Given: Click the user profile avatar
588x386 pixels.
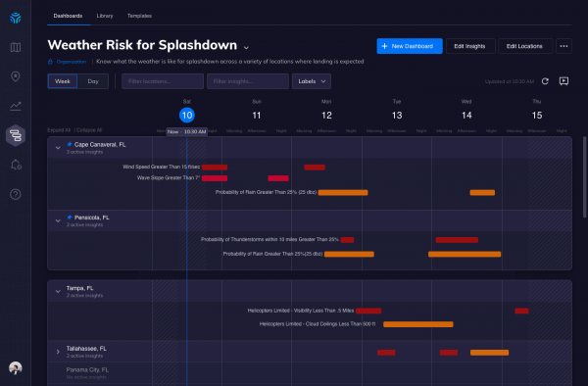Looking at the screenshot, I should coord(16,368).
